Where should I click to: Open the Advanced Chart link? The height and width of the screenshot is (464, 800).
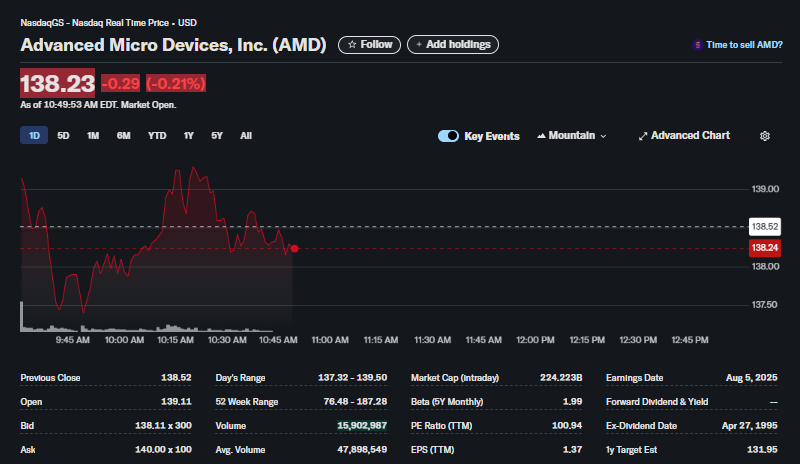pyautogui.click(x=684, y=136)
